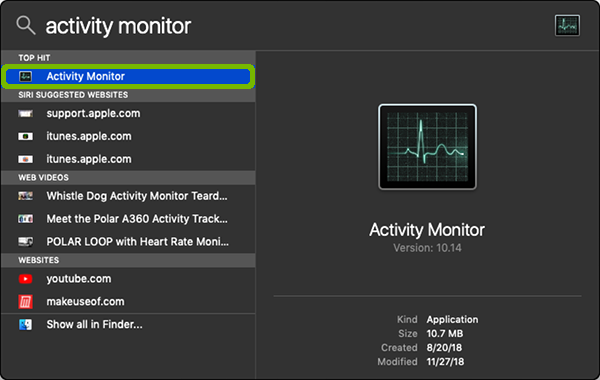Image resolution: width=600 pixels, height=380 pixels.
Task: Click the search field reading activity monitor
Action: point(118,26)
